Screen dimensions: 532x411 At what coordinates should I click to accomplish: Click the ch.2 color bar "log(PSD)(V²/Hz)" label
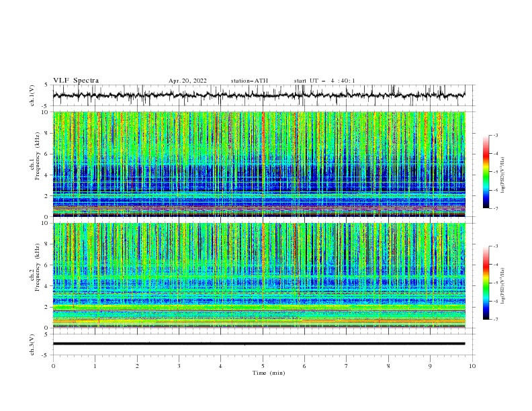pos(502,286)
